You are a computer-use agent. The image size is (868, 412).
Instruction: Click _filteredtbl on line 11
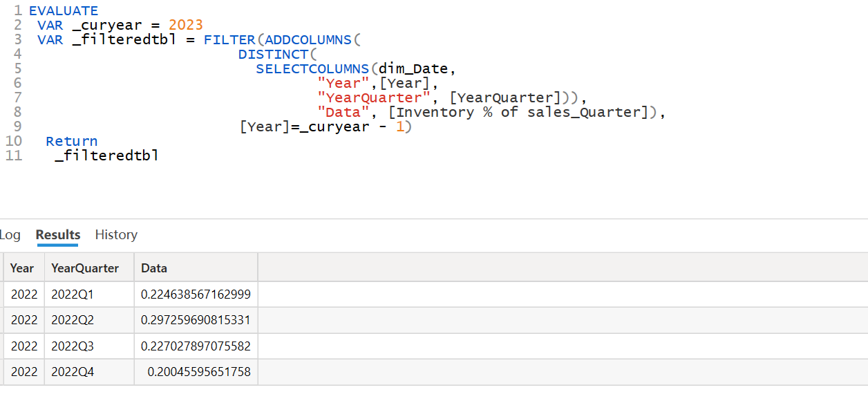pyautogui.click(x=107, y=156)
